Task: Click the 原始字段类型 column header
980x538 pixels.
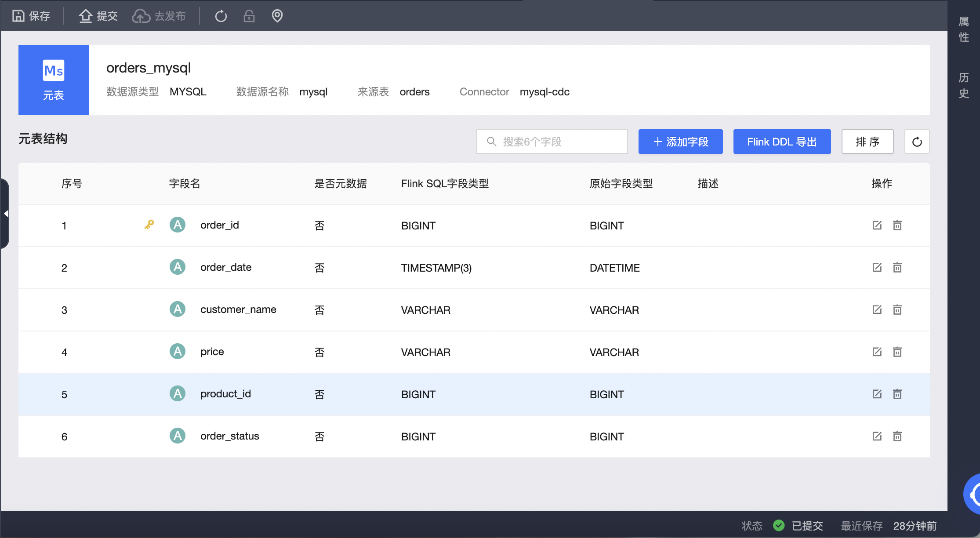Action: [621, 183]
